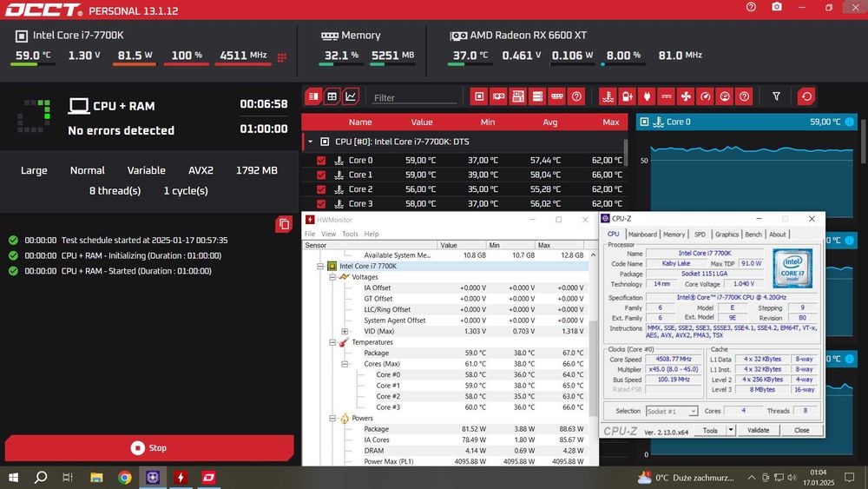Open the funnel filter options icon
The image size is (868, 489).
(777, 96)
